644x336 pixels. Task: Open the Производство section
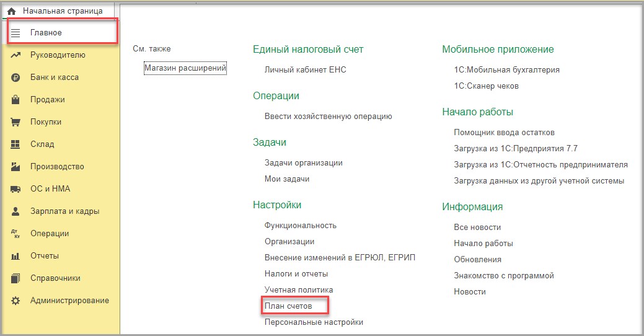coord(57,166)
